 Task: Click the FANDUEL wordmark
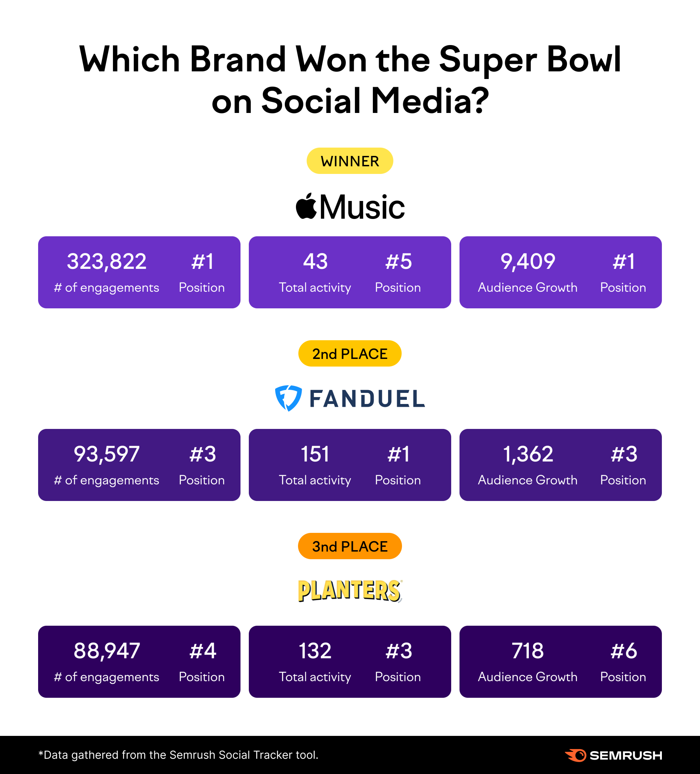367,398
